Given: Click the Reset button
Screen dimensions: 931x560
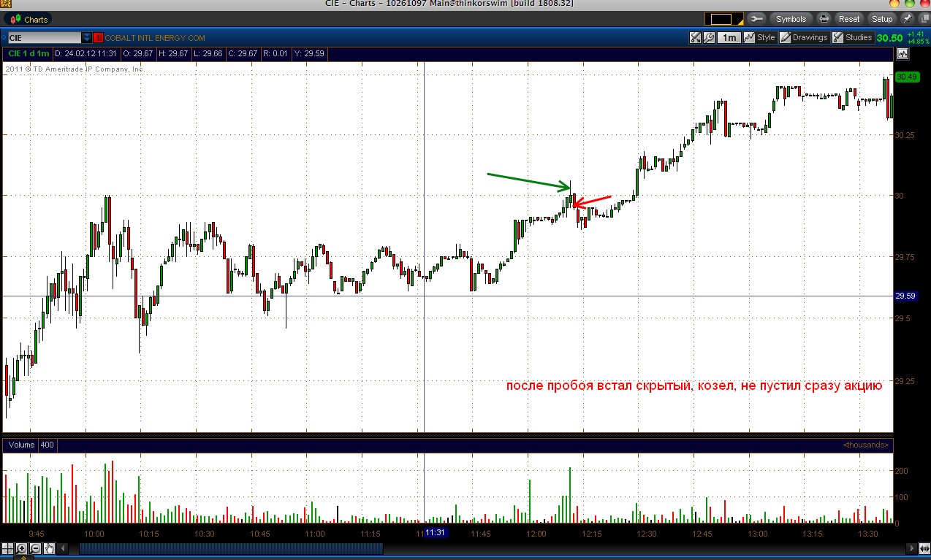Looking at the screenshot, I should 849,19.
